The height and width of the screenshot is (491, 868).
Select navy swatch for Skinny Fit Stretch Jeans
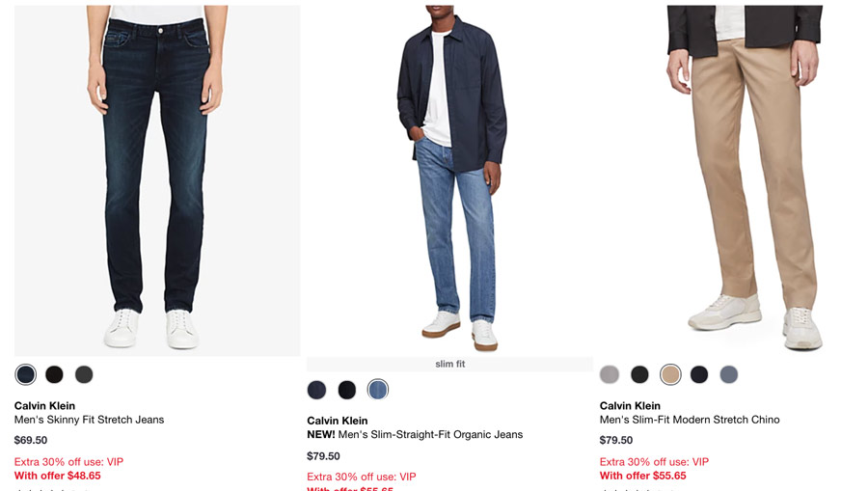tap(26, 374)
